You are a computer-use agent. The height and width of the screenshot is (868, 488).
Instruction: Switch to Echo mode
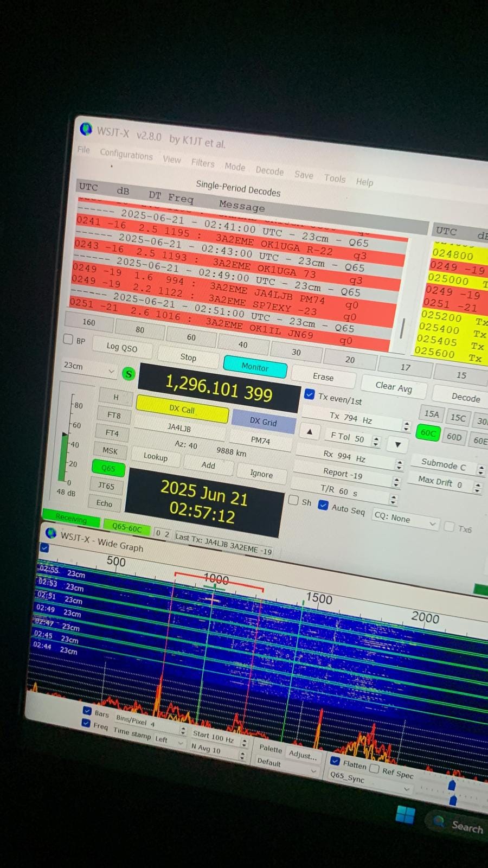(104, 503)
